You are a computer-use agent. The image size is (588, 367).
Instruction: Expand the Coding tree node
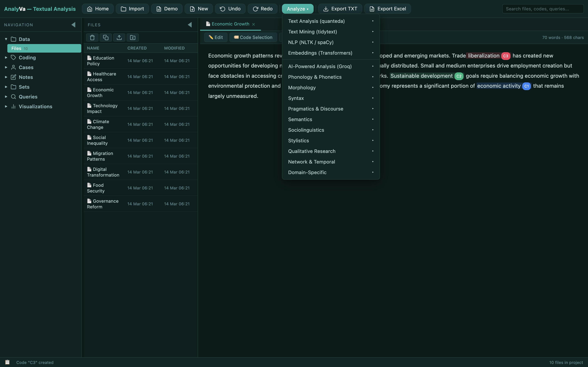tap(6, 57)
